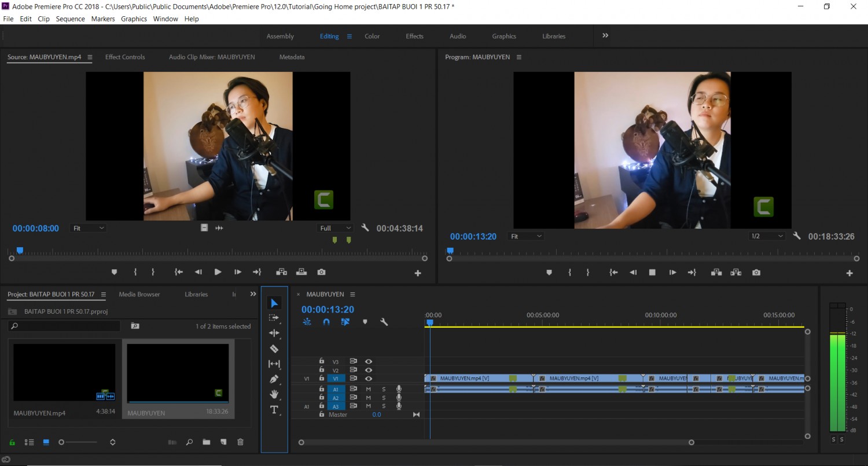This screenshot has width=868, height=466.
Task: Switch to the Color workspace
Action: click(x=372, y=36)
